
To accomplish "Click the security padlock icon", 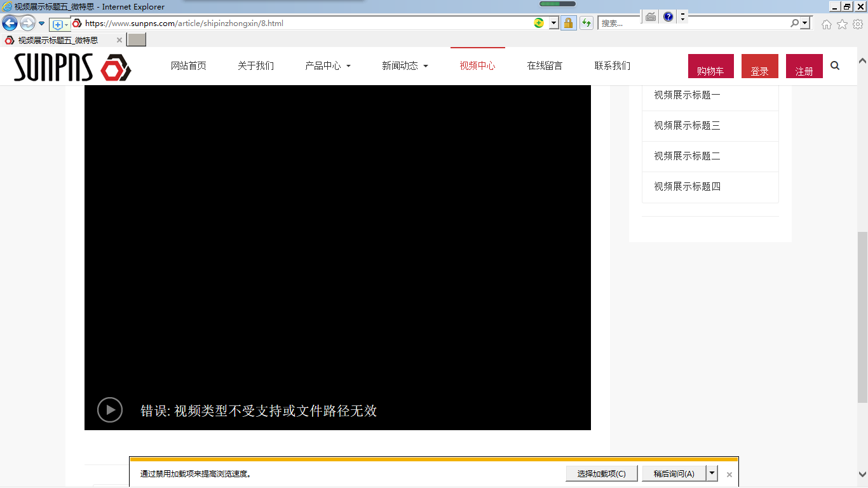I will click(x=568, y=24).
